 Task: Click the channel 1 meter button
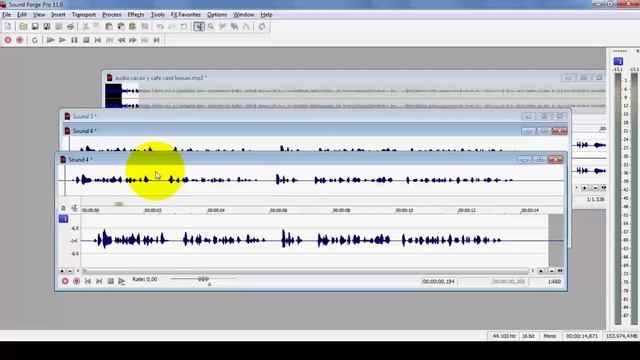click(618, 61)
